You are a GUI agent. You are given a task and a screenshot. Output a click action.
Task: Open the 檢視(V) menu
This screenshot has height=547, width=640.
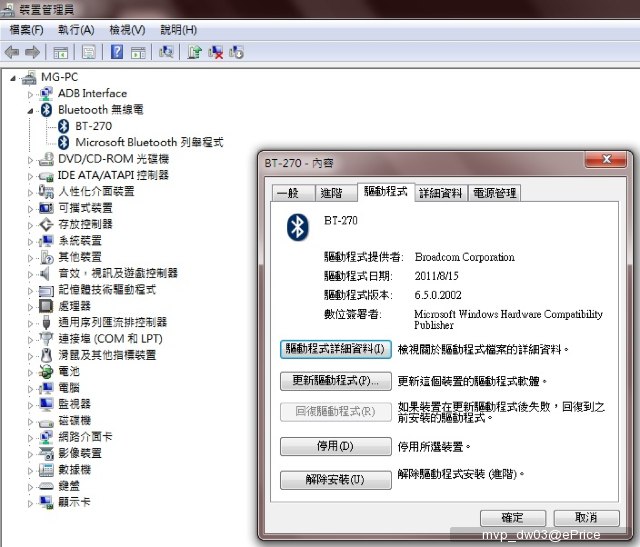(127, 30)
